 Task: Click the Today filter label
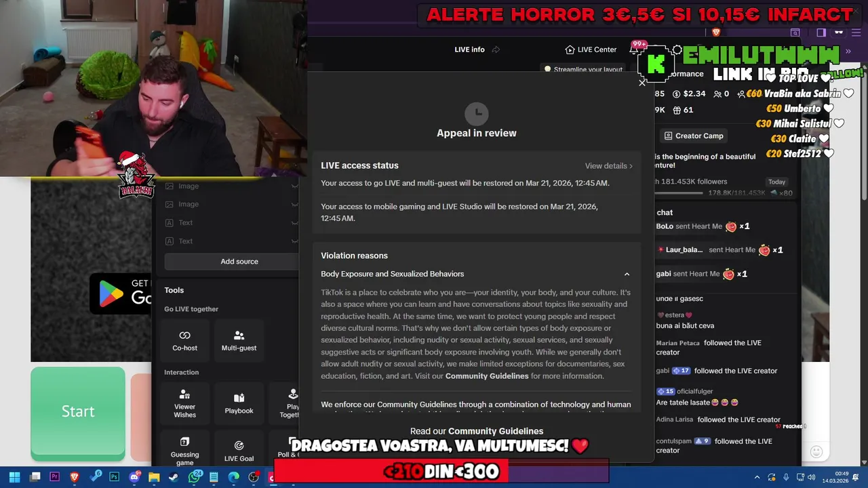point(776,182)
